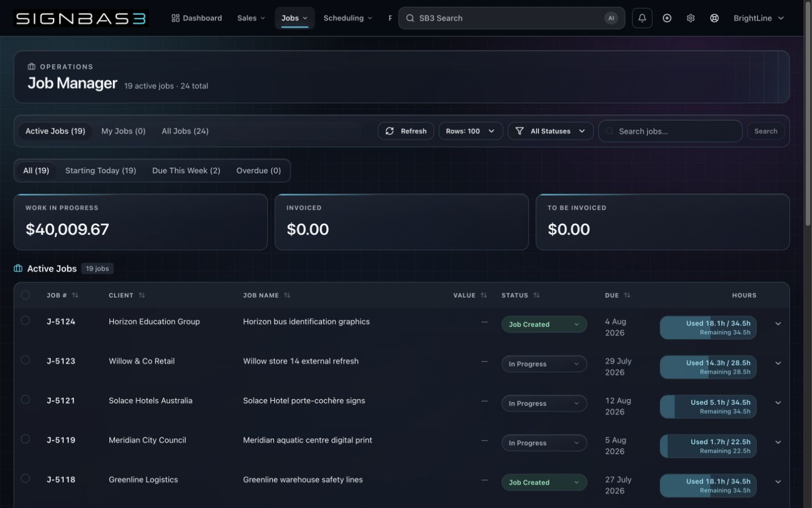This screenshot has width=812, height=508.
Task: Open the Scheduling menu
Action: coord(348,18)
